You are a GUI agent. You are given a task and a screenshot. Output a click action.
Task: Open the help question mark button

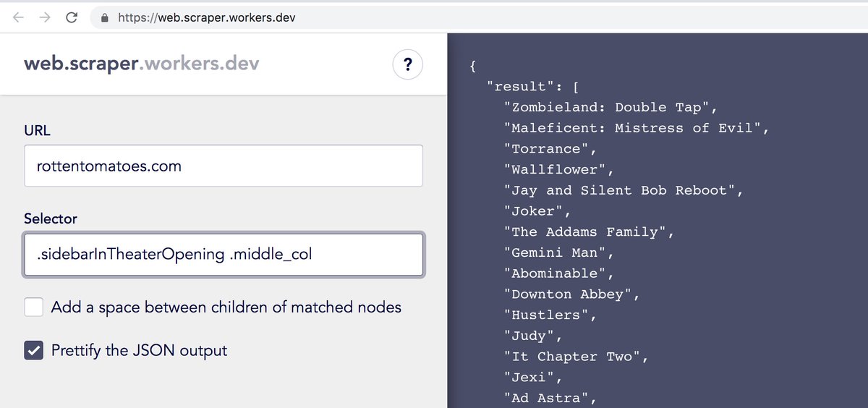[408, 65]
